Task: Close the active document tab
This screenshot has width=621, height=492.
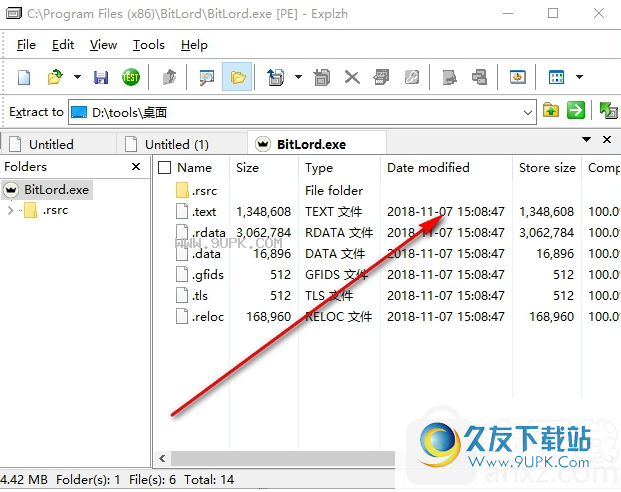Action: click(x=607, y=139)
